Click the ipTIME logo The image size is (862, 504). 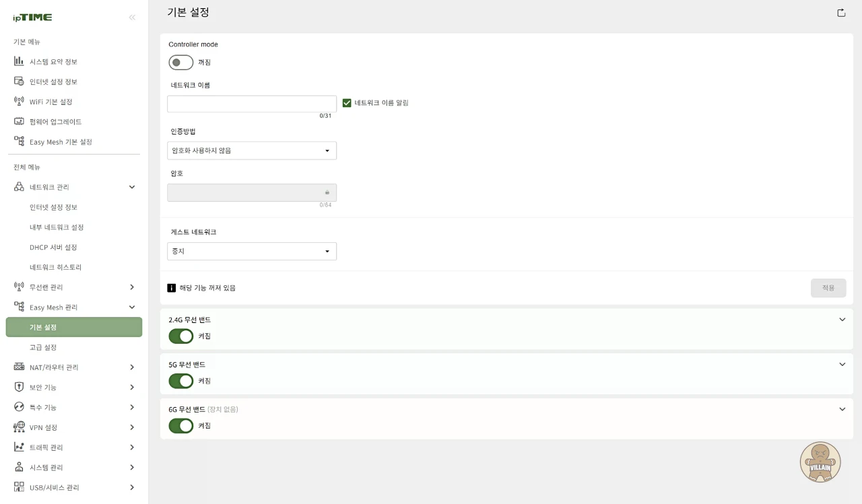[x=32, y=17]
